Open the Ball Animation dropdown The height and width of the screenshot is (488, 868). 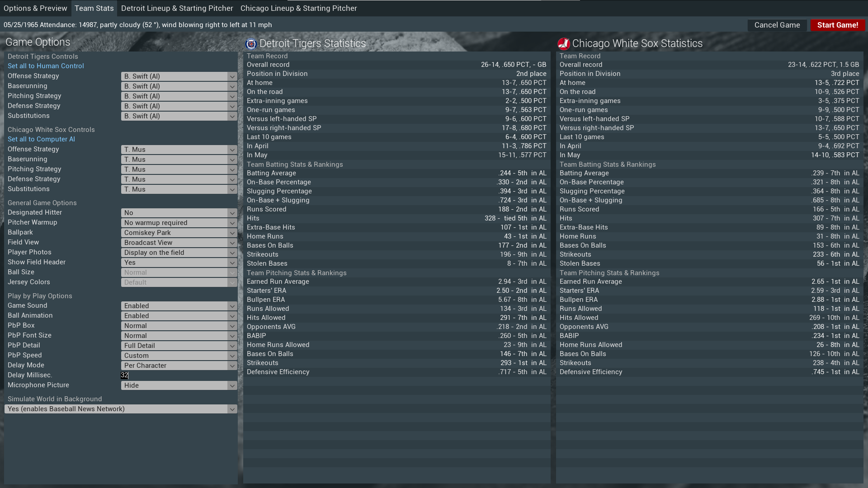[x=179, y=316]
